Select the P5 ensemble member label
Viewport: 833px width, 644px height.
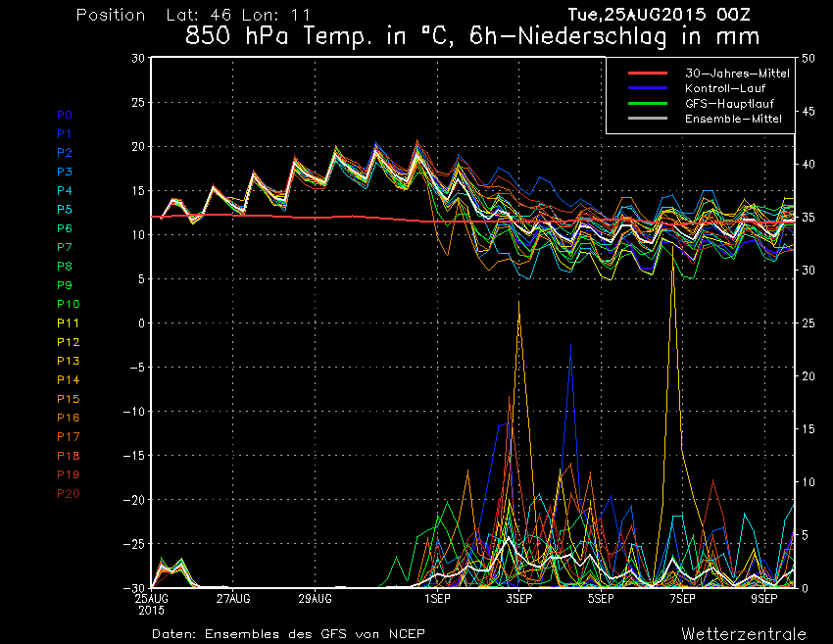tap(64, 209)
